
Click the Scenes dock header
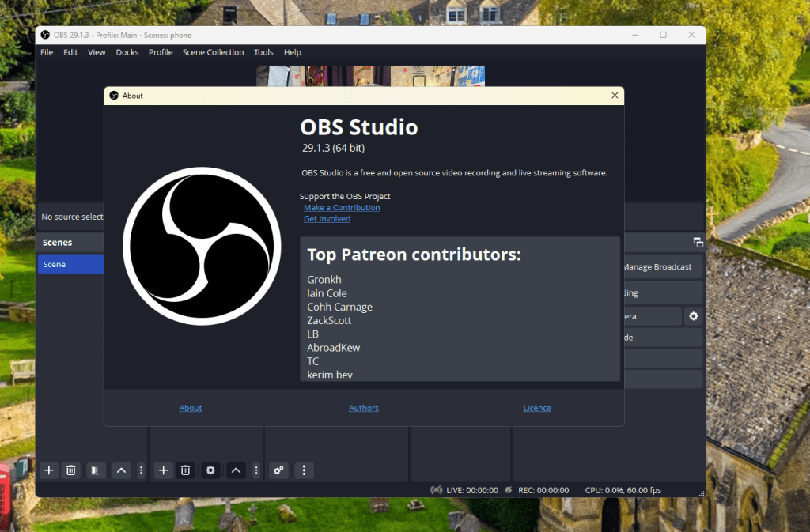[70, 242]
